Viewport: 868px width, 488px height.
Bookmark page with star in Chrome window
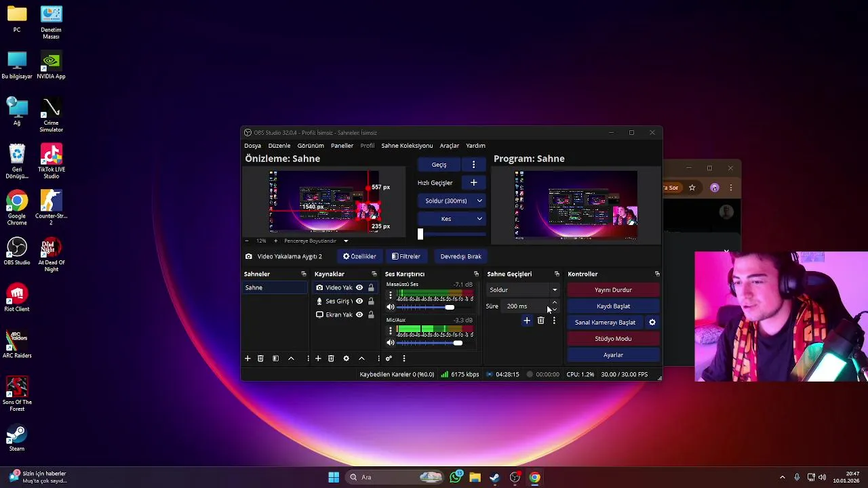coord(692,188)
